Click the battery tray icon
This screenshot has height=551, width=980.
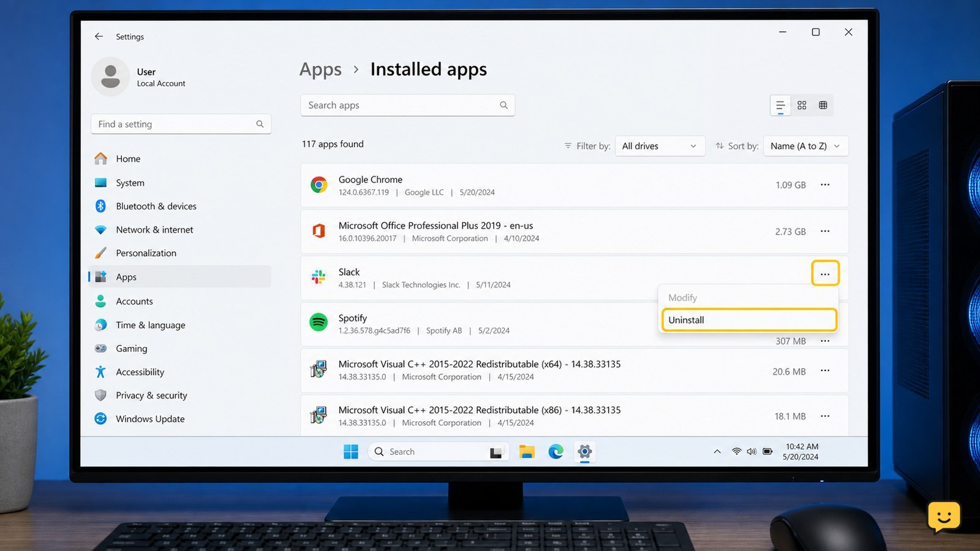[x=767, y=452]
